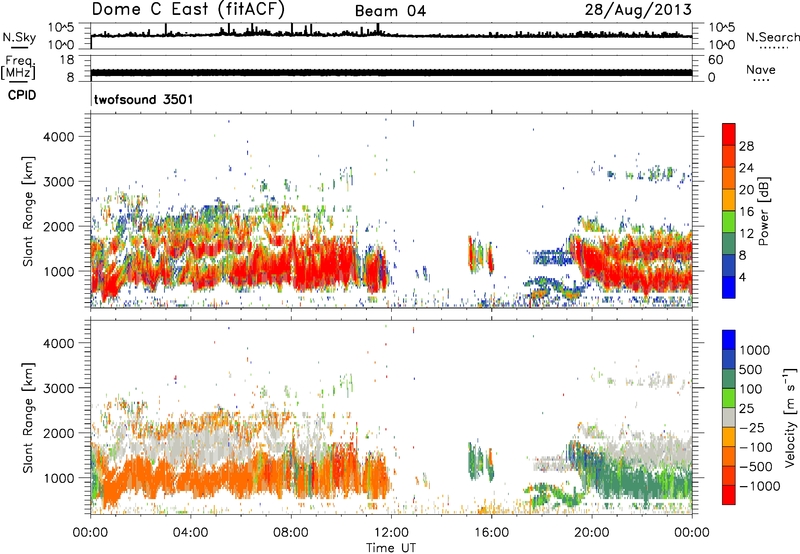Click the 18 tick on the Freq axis
800x554 pixels.
click(66, 60)
